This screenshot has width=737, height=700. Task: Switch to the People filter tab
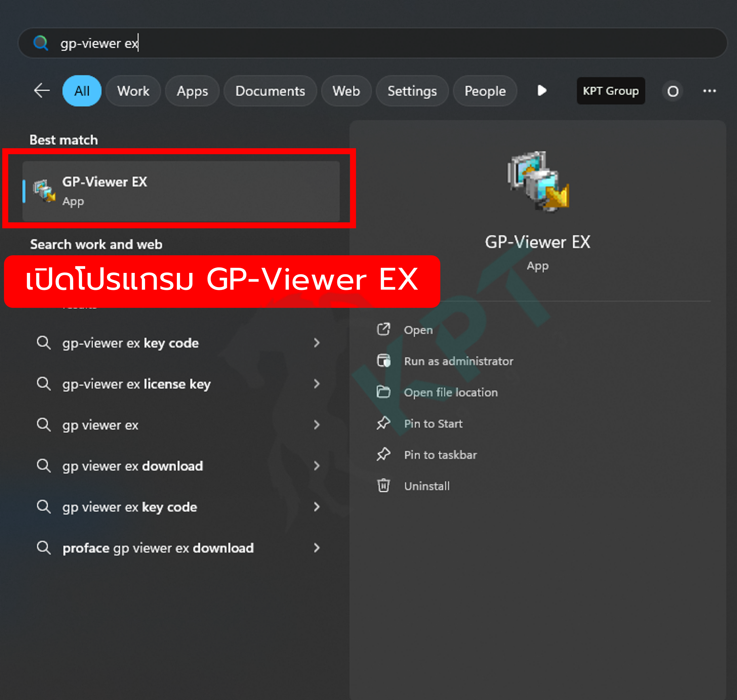pyautogui.click(x=485, y=91)
